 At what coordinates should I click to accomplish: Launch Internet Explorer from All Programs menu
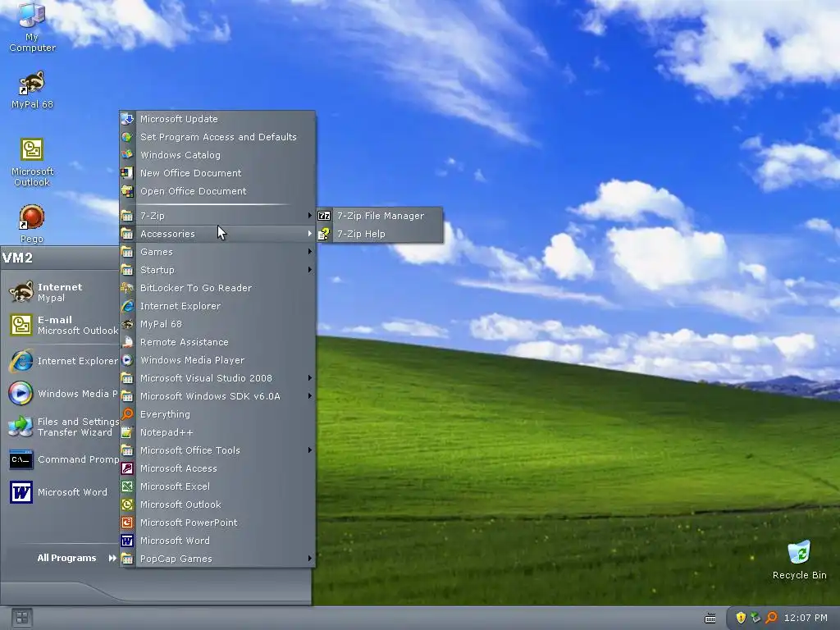click(217, 306)
